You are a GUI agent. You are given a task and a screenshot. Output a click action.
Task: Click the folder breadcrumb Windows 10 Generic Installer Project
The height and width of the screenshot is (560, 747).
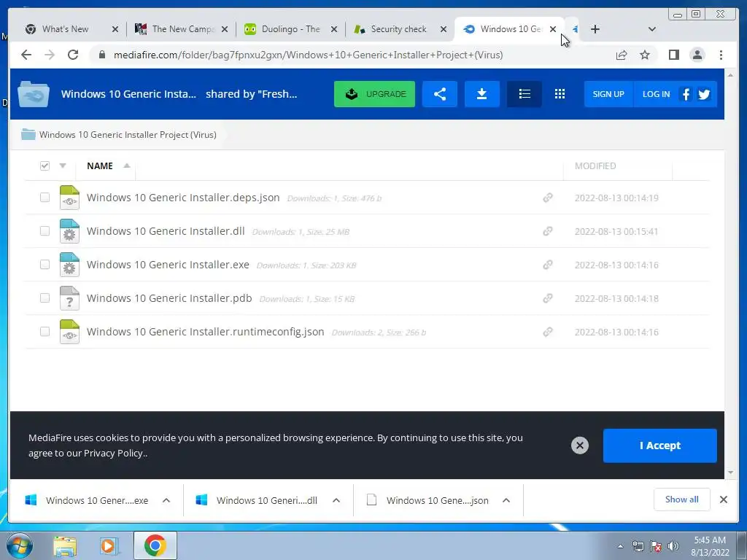[x=128, y=135]
